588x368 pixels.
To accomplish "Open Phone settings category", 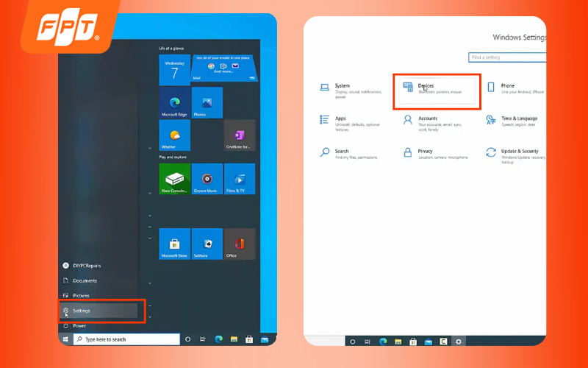I will coord(517,88).
